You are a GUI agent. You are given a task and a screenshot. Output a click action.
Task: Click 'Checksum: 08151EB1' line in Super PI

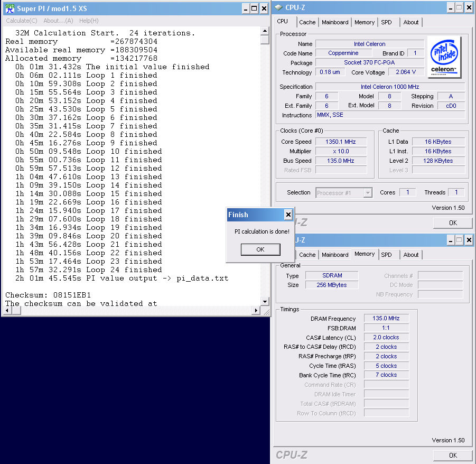(x=48, y=295)
